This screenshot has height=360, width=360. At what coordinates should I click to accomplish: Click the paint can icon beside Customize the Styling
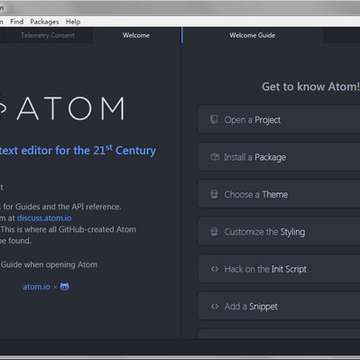click(x=214, y=231)
